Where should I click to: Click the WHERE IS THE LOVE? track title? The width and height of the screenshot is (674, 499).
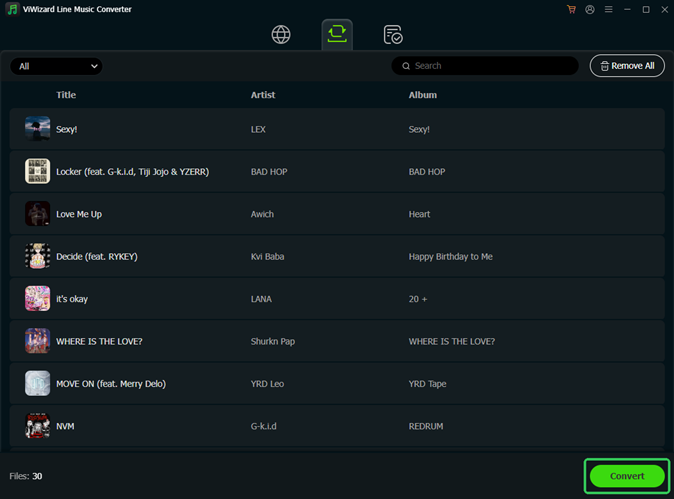99,341
